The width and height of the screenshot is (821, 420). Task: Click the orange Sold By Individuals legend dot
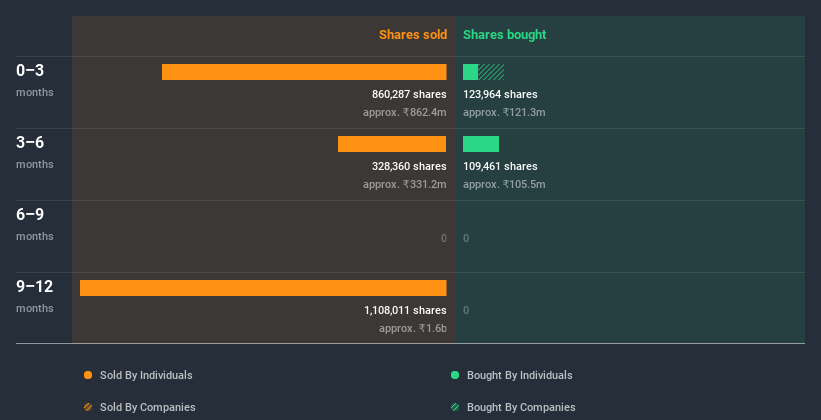pos(88,375)
